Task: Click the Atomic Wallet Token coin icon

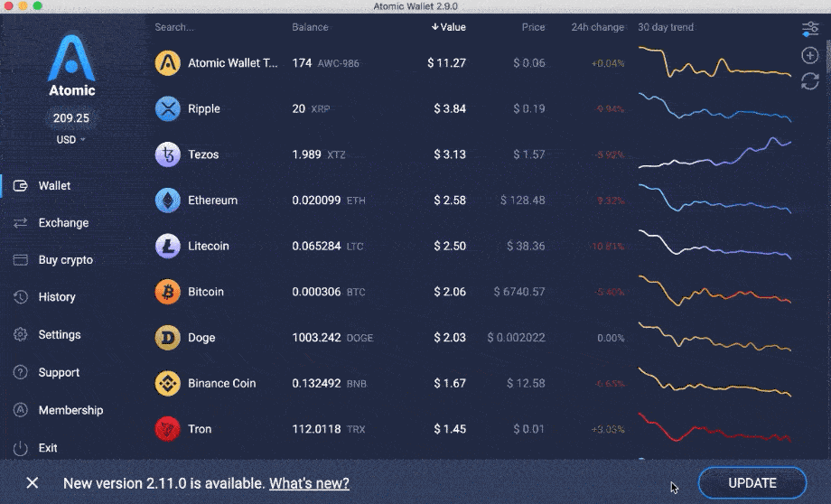Action: click(x=167, y=63)
